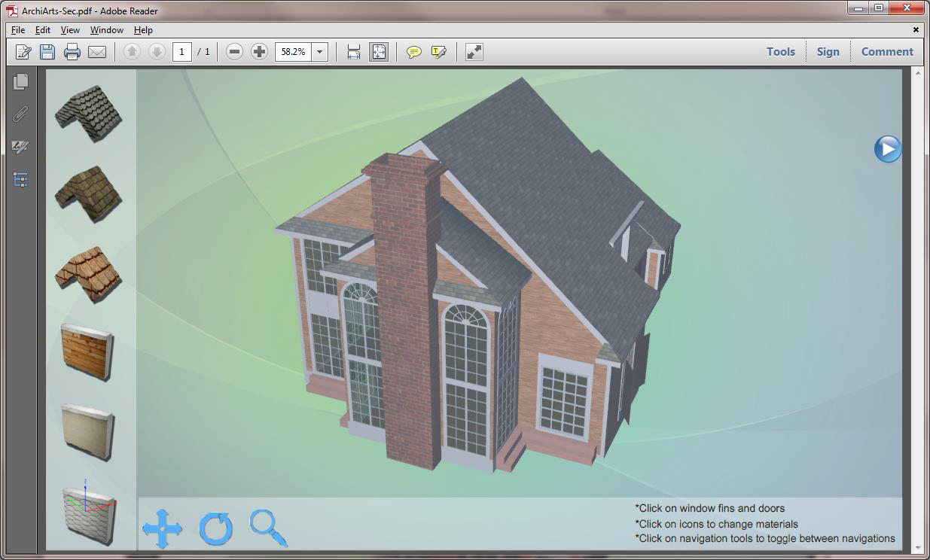Open the attachments paperclip panel

21,114
